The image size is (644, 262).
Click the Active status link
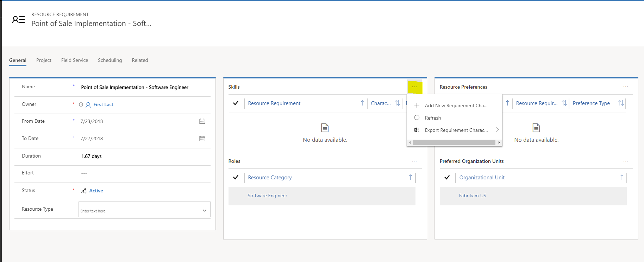(96, 191)
